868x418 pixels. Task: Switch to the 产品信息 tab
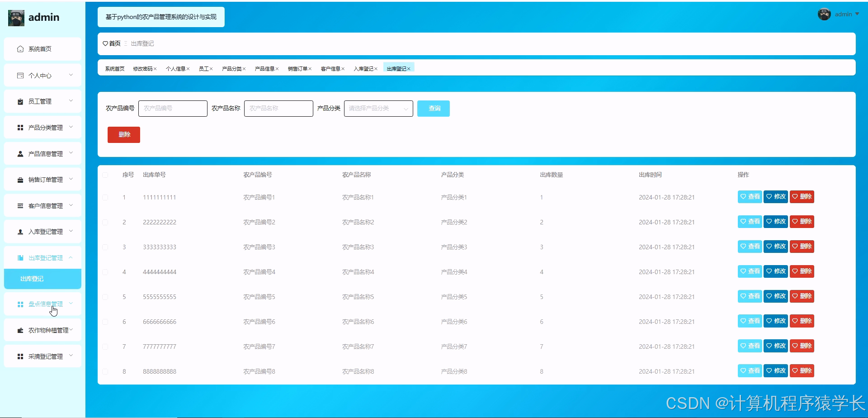click(x=264, y=69)
